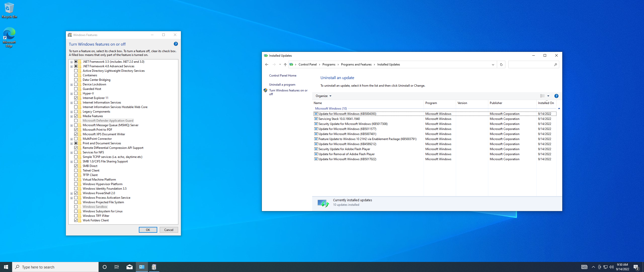
Task: Check Windows Subsystem for Linux
Action: [x=76, y=211]
